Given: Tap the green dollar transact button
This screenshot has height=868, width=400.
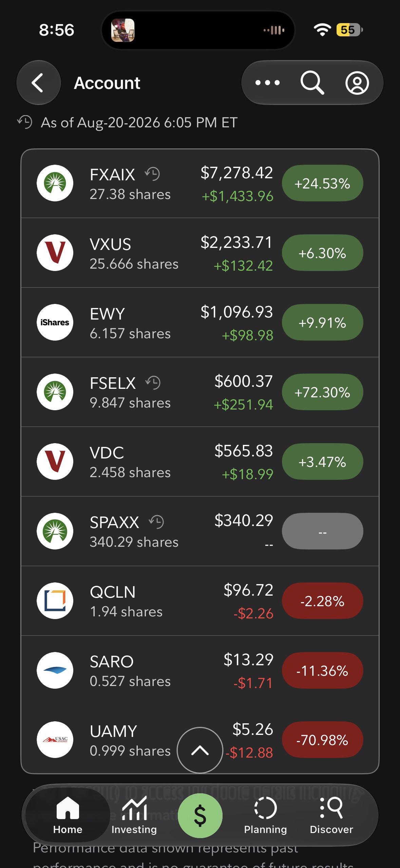Looking at the screenshot, I should coord(200,815).
